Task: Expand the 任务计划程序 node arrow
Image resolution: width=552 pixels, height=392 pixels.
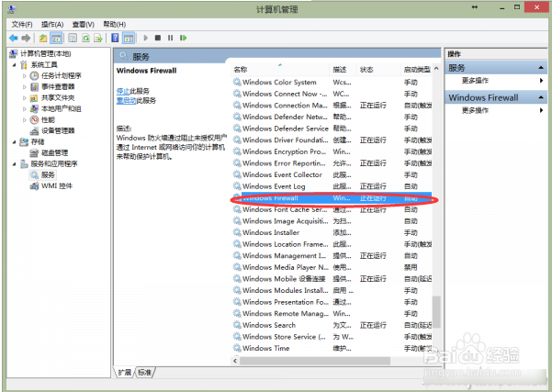Action: 24,75
